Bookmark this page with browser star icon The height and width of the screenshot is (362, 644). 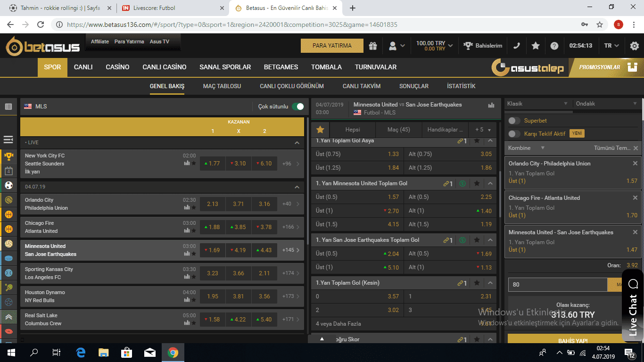[x=600, y=25]
